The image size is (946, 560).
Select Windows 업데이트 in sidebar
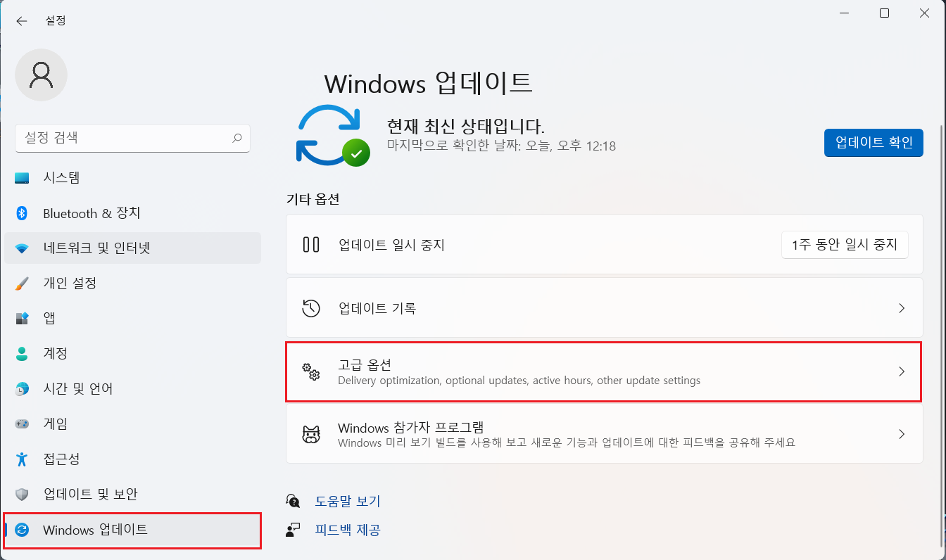tap(132, 530)
